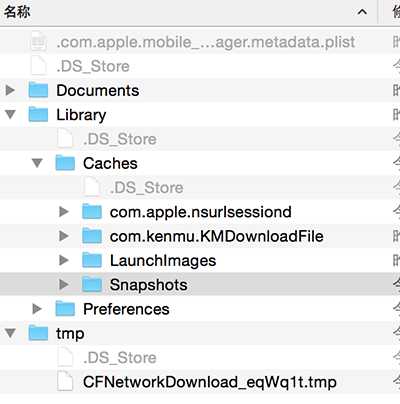Image resolution: width=400 pixels, height=404 pixels.
Task: Toggle sort order with the header chevron
Action: click(x=362, y=12)
